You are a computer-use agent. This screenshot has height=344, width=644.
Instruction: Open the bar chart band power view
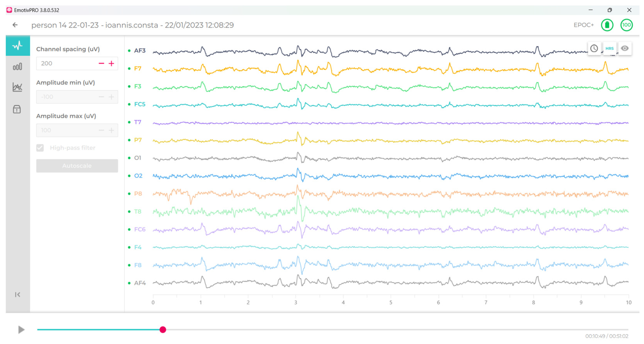pos(17,67)
